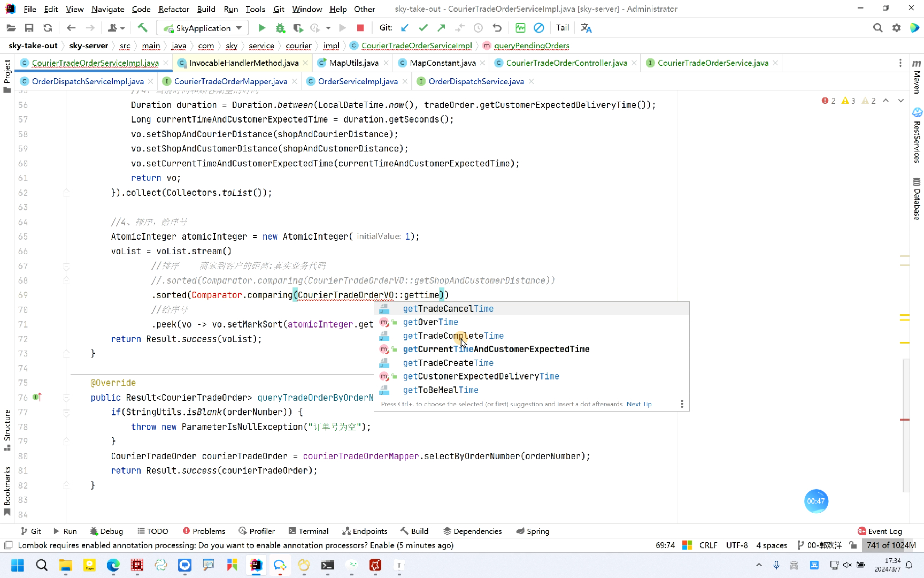Open RestServices side panel
This screenshot has height=578, width=924.
pos(917,135)
